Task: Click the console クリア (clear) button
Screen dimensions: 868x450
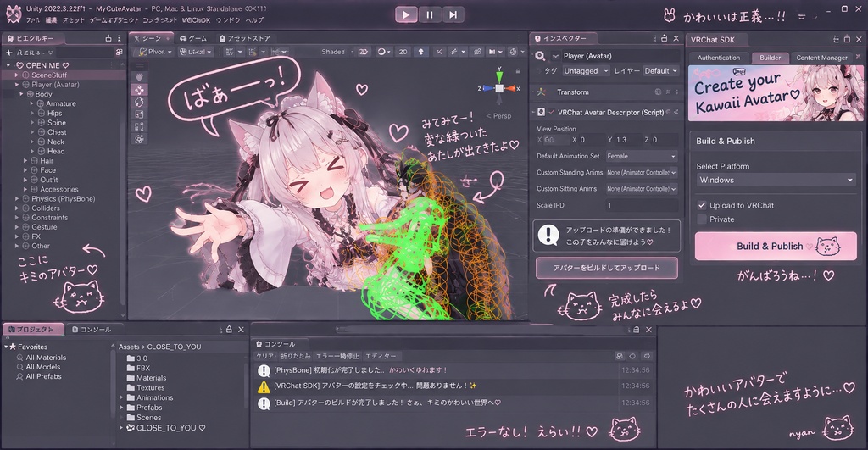Action: [x=264, y=356]
